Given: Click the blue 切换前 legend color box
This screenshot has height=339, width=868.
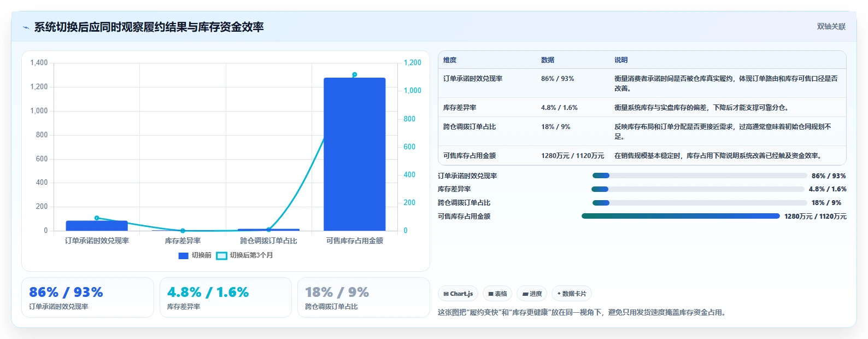Looking at the screenshot, I should (x=184, y=255).
